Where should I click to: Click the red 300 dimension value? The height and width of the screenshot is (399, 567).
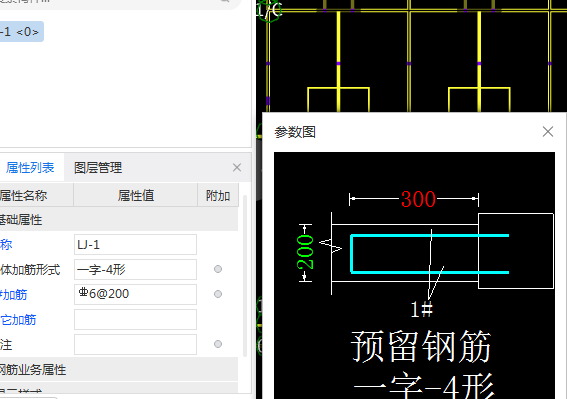[418, 199]
